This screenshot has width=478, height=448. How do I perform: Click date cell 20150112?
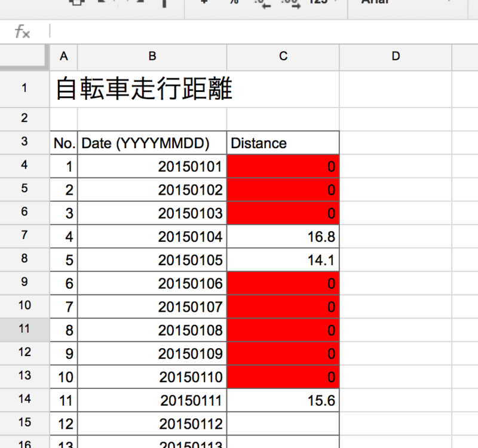152,424
